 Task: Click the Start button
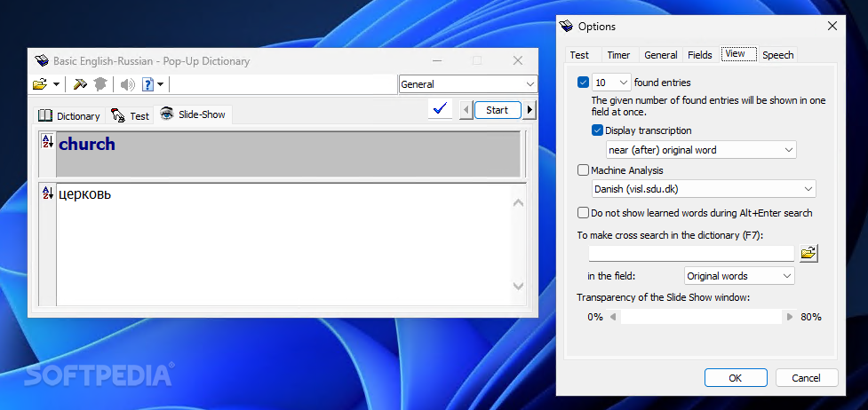498,110
